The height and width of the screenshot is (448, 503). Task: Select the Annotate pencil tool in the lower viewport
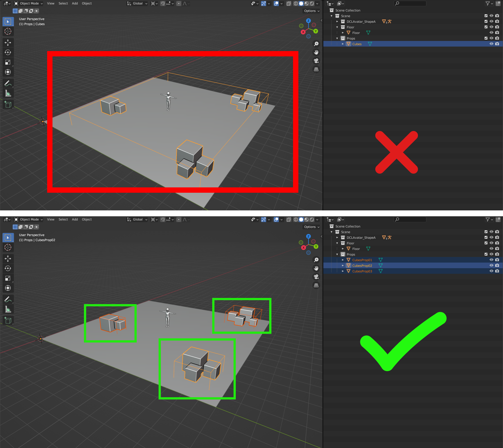(x=8, y=299)
